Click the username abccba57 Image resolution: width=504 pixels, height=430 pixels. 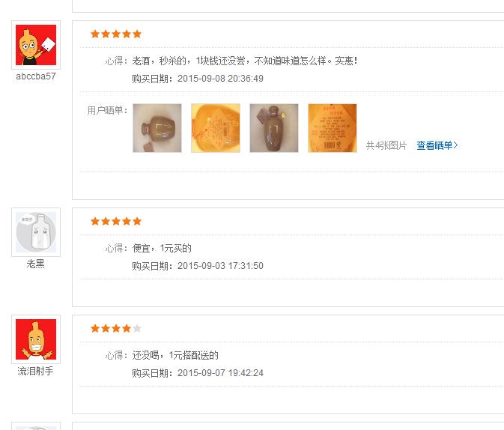point(36,76)
